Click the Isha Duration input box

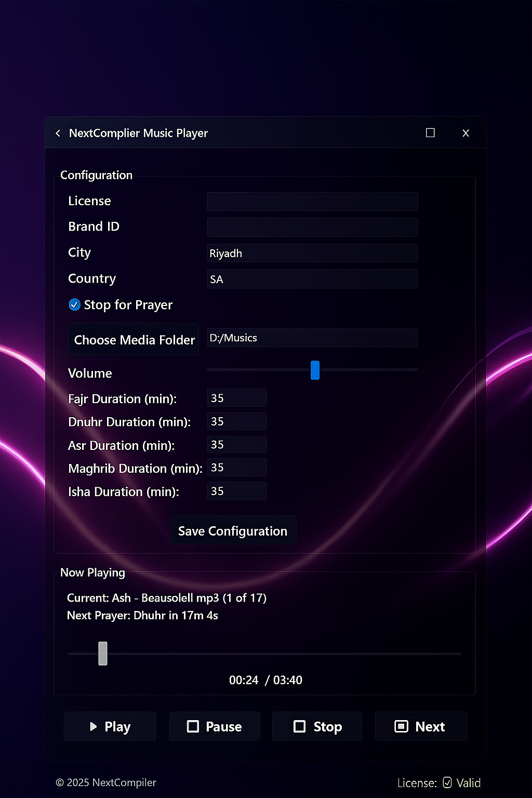[236, 491]
